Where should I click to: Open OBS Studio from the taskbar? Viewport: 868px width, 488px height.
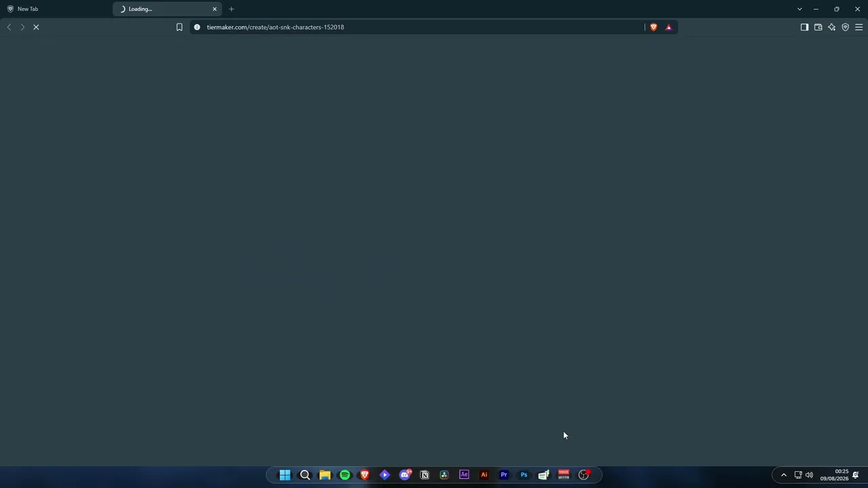(584, 475)
